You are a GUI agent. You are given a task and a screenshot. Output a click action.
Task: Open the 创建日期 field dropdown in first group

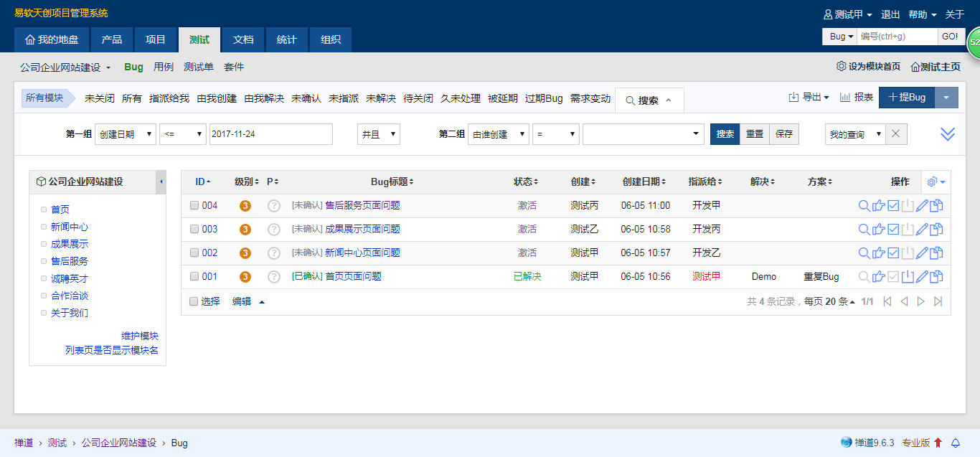[125, 134]
